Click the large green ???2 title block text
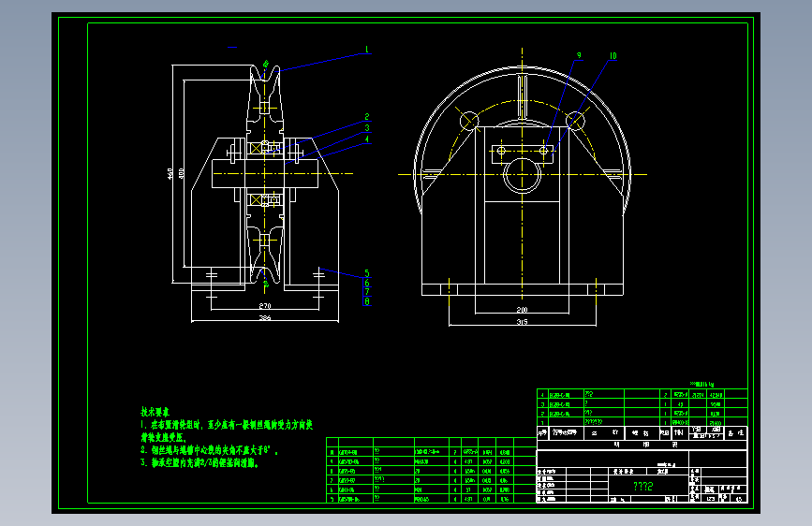The height and width of the screenshot is (526, 812). [x=642, y=486]
